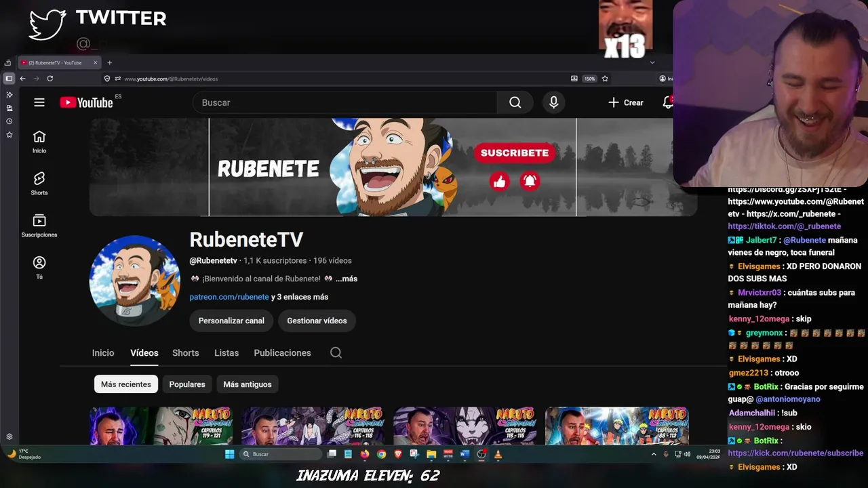Image resolution: width=868 pixels, height=488 pixels.
Task: Open the patreon.com/rubenete link
Action: click(x=229, y=297)
